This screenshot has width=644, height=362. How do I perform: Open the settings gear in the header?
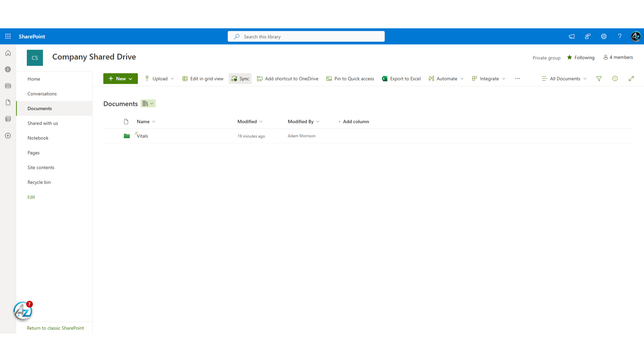(x=603, y=37)
